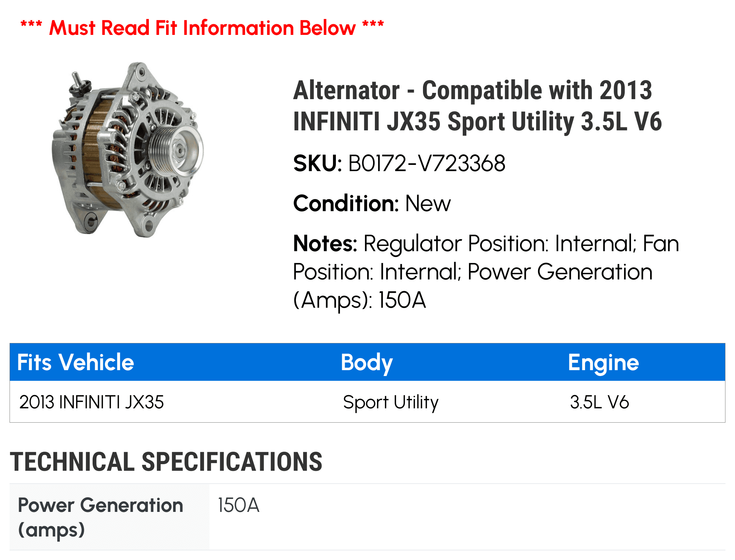Click the alternator product image
The image size is (735, 560).
click(x=127, y=150)
